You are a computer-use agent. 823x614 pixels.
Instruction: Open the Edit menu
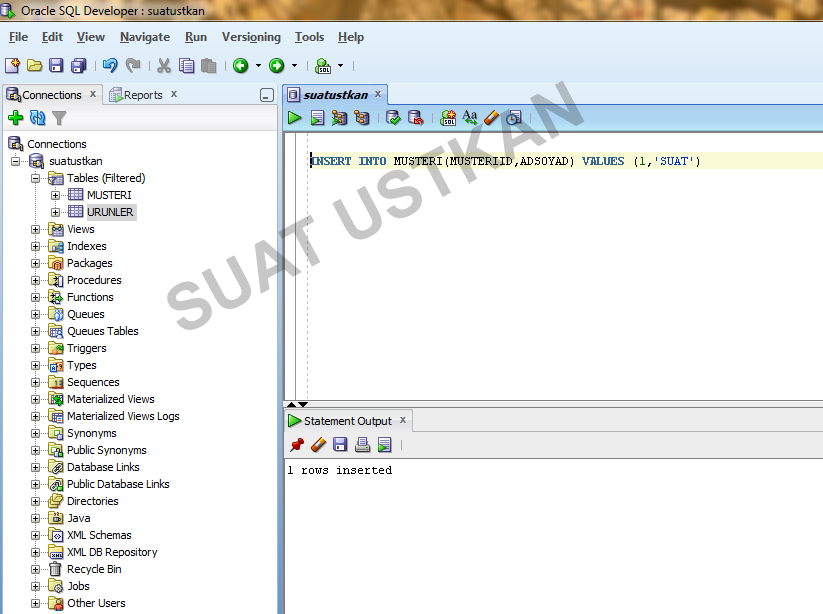click(x=52, y=37)
